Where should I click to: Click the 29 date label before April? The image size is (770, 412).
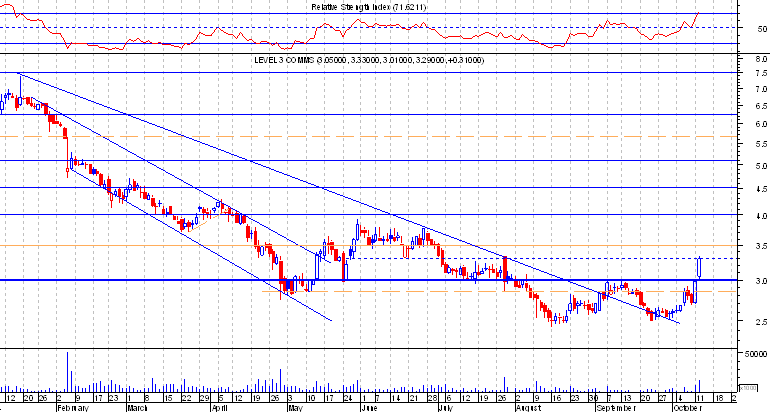click(x=205, y=398)
